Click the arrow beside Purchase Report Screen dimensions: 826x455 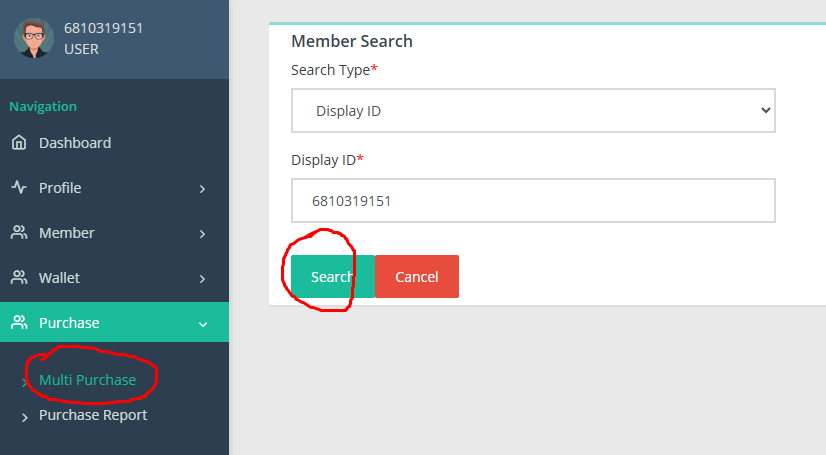(x=25, y=417)
